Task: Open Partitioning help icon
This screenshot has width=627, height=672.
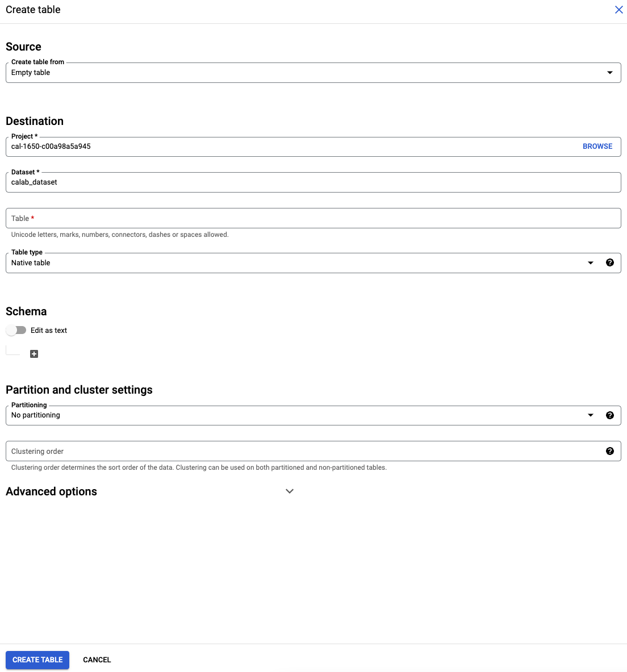Action: (x=610, y=415)
